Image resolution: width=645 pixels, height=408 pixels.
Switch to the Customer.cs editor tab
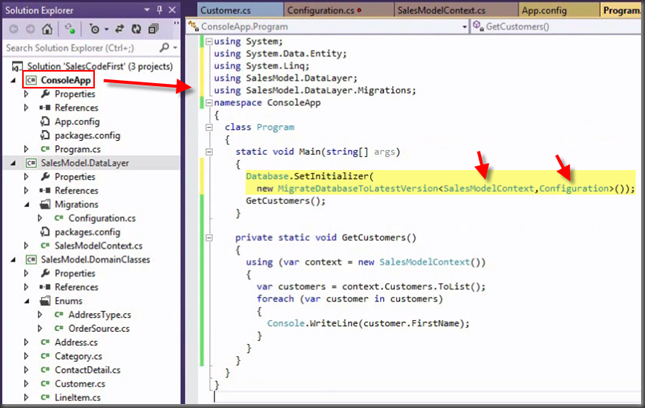point(240,10)
